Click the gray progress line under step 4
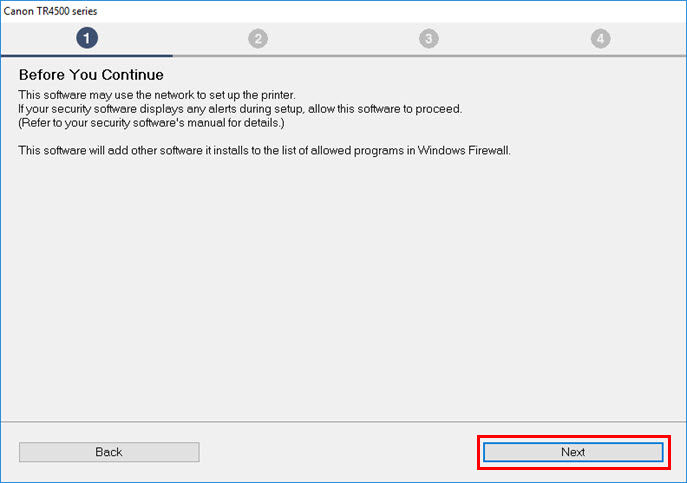The height and width of the screenshot is (483, 687). click(x=599, y=56)
